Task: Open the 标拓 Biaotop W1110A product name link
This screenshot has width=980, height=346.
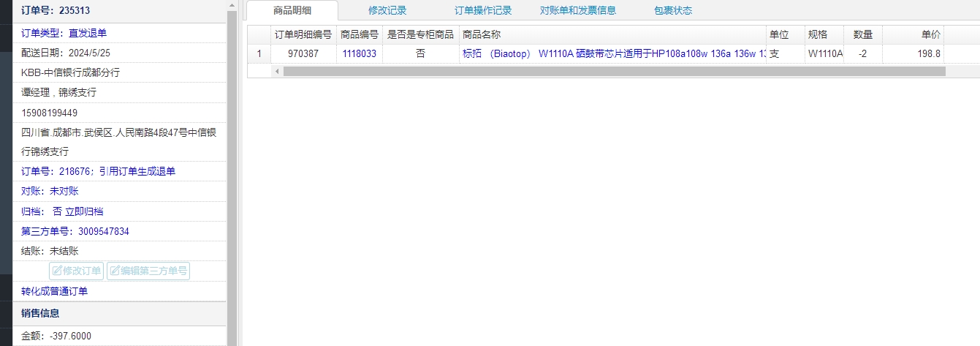Action: pyautogui.click(x=614, y=53)
